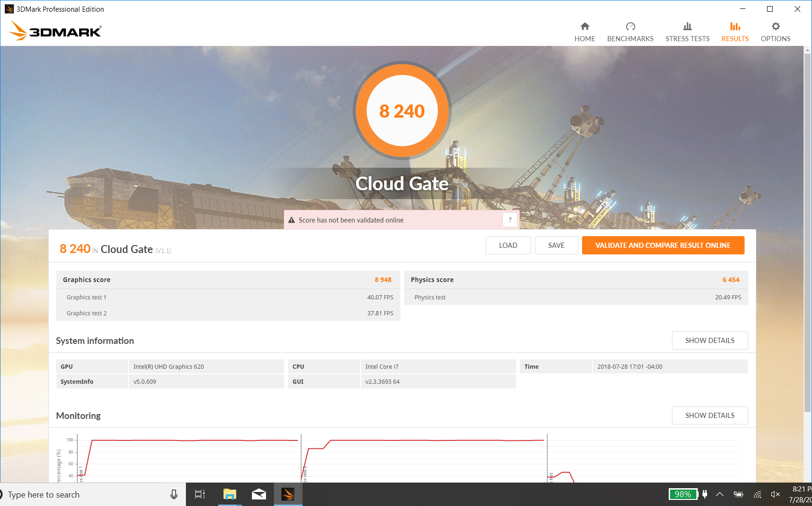Click the 3DMark taskbar icon
The width and height of the screenshot is (812, 506).
288,494
